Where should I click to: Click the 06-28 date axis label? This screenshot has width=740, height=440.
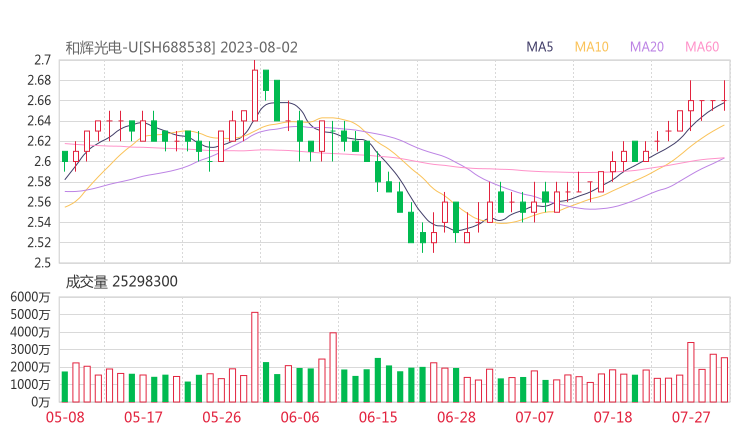pyautogui.click(x=456, y=417)
